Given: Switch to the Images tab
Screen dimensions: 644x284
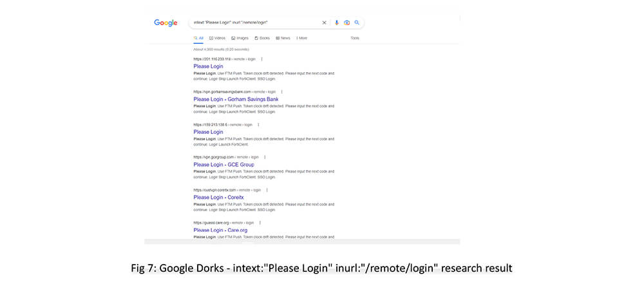Looking at the screenshot, I should click(240, 38).
